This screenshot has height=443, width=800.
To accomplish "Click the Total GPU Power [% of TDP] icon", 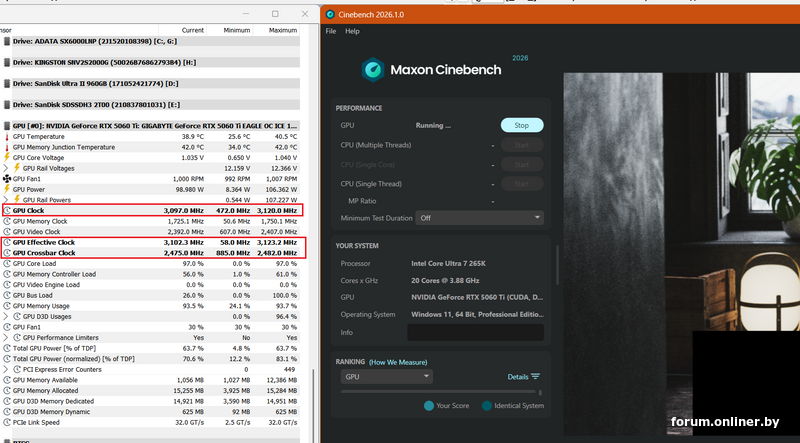I will tap(7, 348).
